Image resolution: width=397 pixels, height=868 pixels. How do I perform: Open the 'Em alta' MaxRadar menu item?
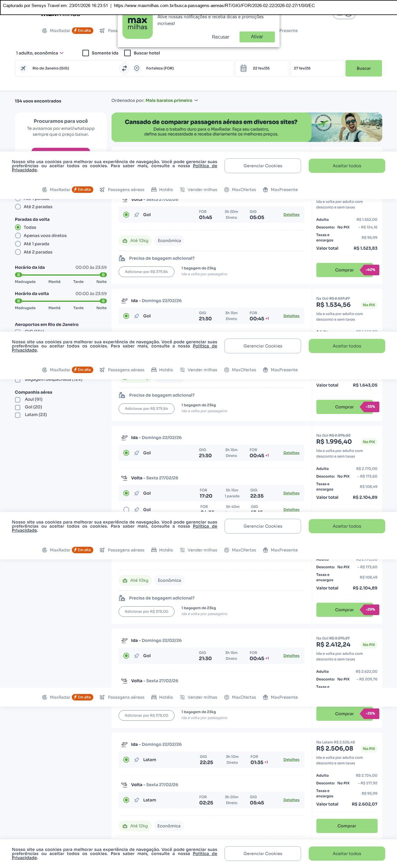click(x=82, y=31)
